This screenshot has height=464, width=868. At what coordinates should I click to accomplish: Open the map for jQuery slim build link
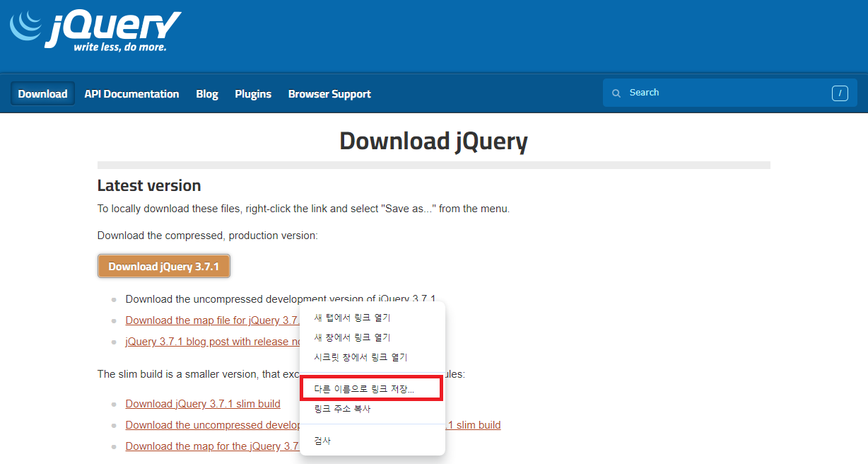213,446
